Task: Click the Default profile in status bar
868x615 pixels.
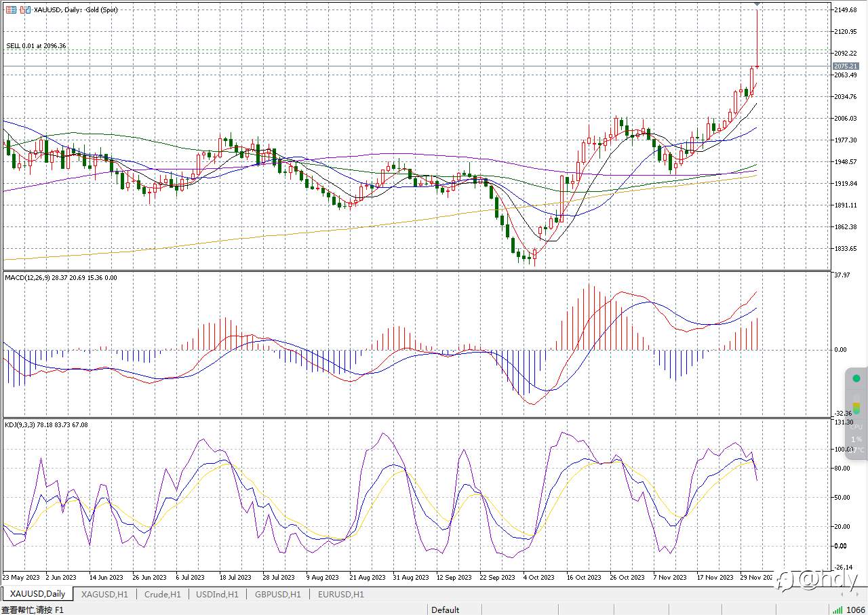Action: [x=446, y=610]
